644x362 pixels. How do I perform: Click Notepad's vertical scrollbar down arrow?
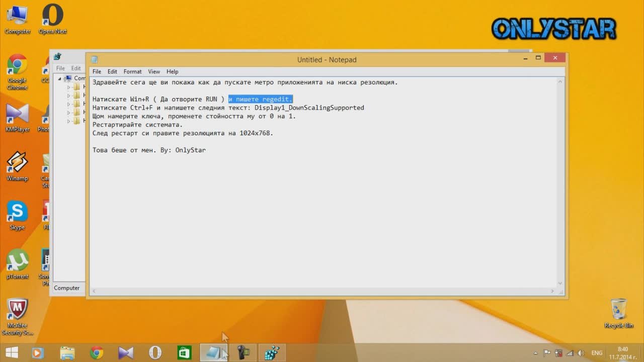560,283
